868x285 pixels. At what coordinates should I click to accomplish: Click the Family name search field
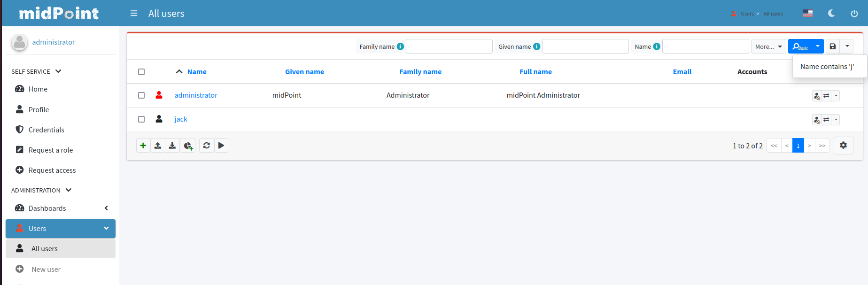click(x=449, y=46)
